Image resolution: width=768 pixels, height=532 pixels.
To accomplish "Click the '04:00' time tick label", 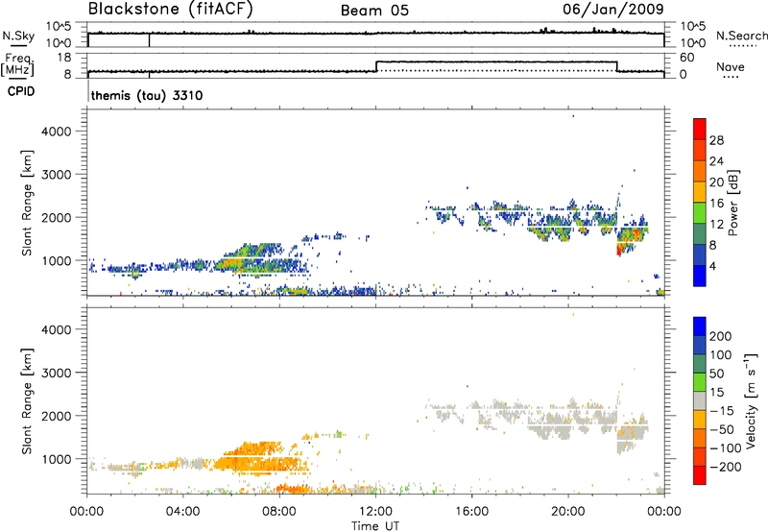I will [x=182, y=512].
